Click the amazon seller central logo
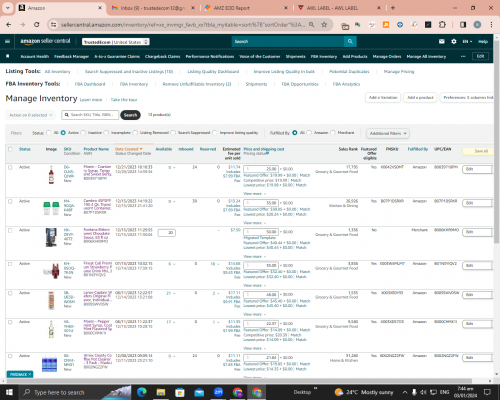500x400 pixels. (45, 41)
